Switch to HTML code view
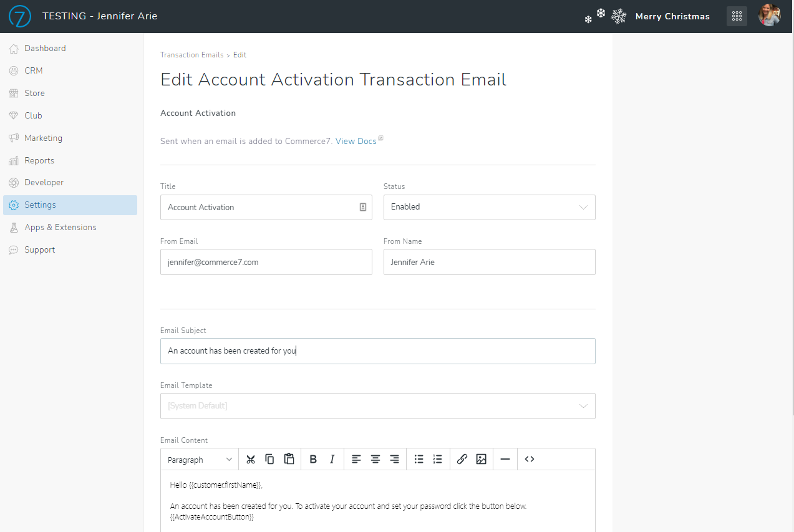 [529, 459]
